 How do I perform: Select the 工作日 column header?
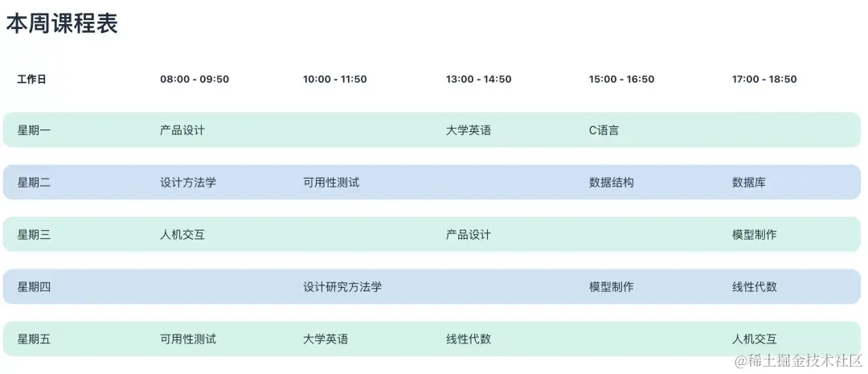pyautogui.click(x=31, y=79)
